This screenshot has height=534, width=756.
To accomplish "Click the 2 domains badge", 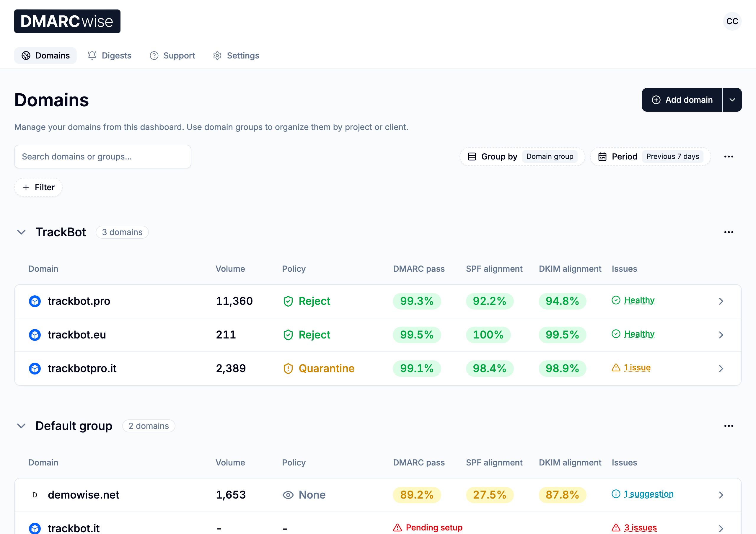I will point(149,426).
